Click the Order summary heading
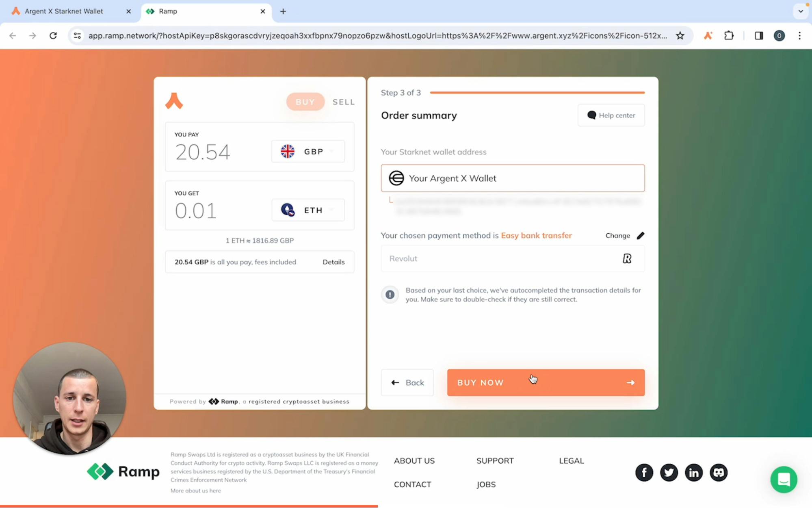812x508 pixels. coord(419,115)
